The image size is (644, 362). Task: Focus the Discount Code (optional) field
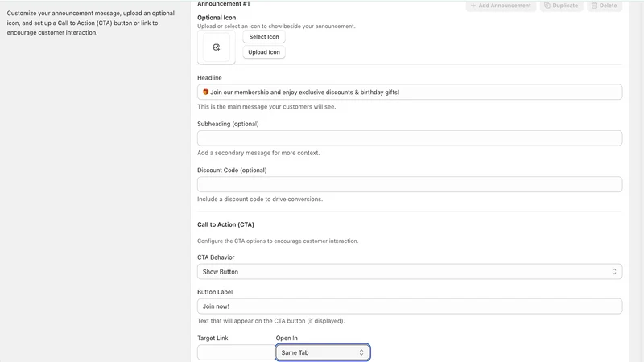click(410, 184)
